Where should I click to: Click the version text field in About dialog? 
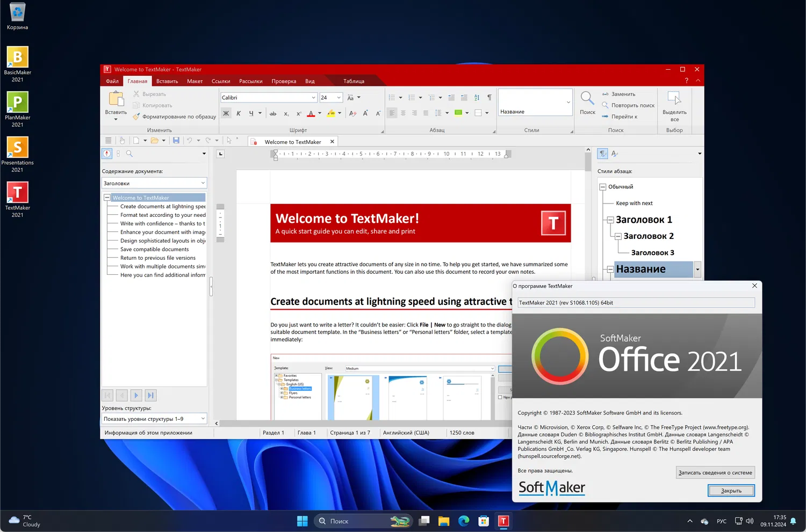636,303
